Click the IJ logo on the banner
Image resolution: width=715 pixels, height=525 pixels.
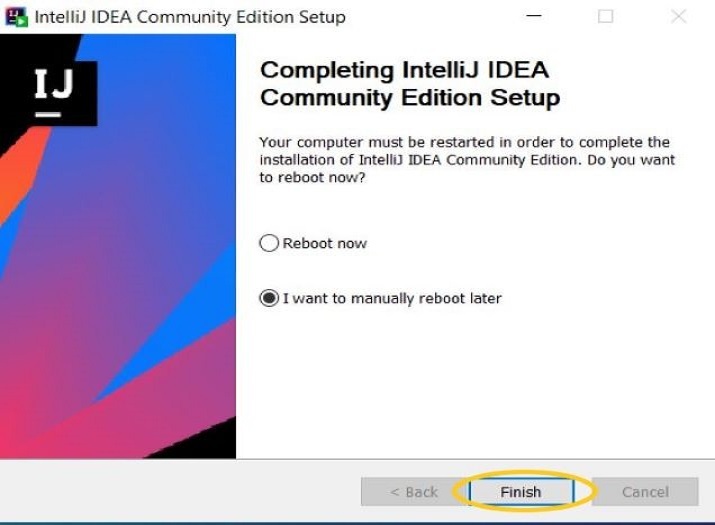[53, 90]
